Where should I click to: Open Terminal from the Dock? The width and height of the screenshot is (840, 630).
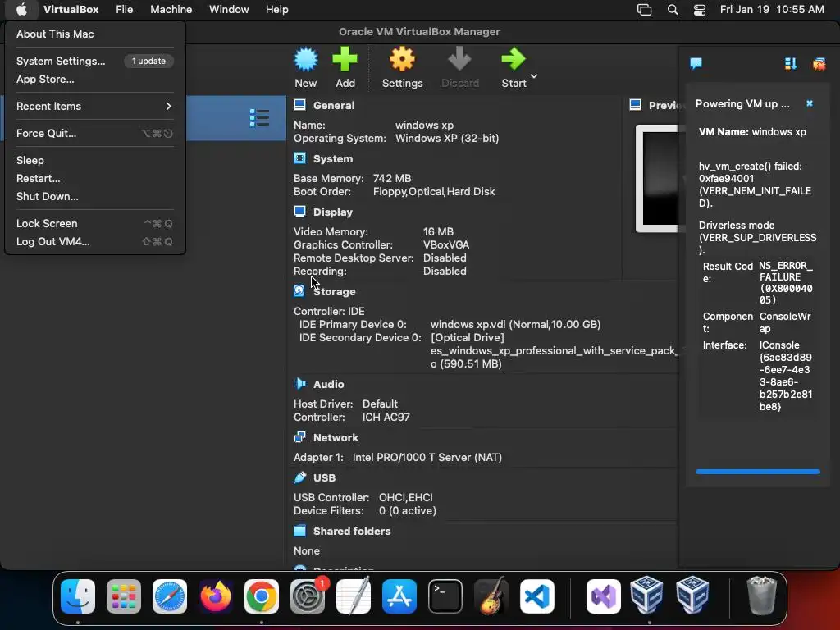[x=445, y=596]
